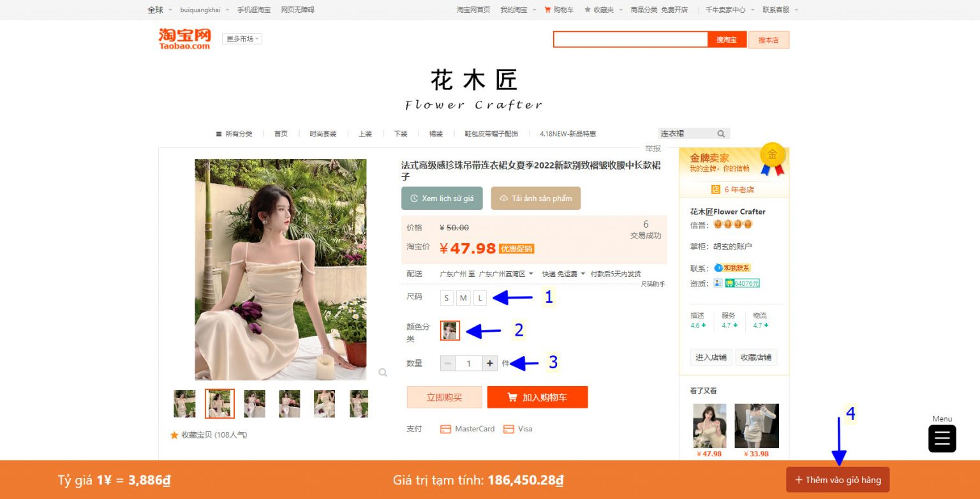The height and width of the screenshot is (499, 980).
Task: Expand the 我的淘宝 dropdown
Action: (519, 10)
